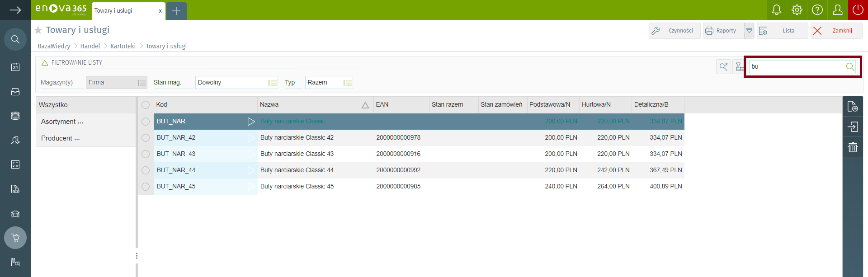The width and height of the screenshot is (868, 277).
Task: Select the shopping cart sidebar icon
Action: coord(15,238)
